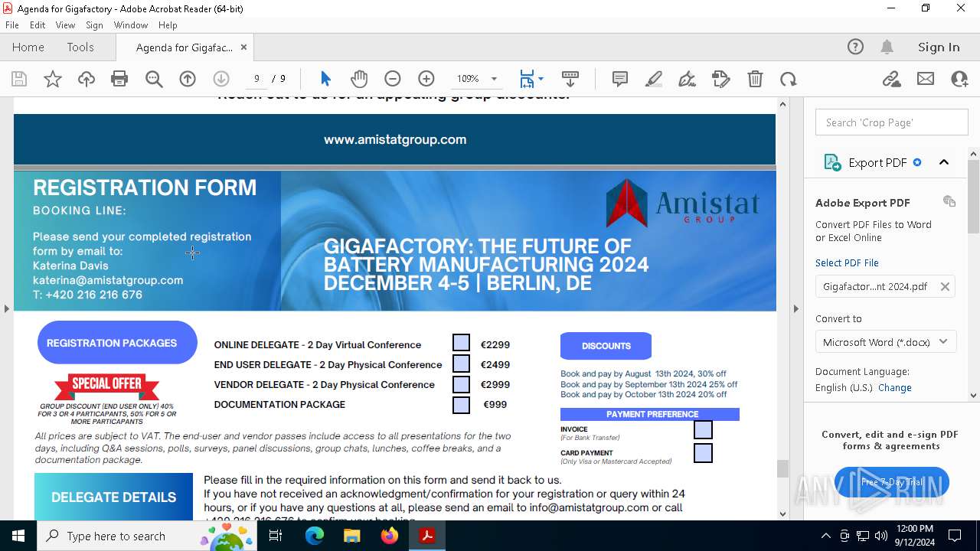Tick the End User Delegate €2499 checkbox

(461, 364)
